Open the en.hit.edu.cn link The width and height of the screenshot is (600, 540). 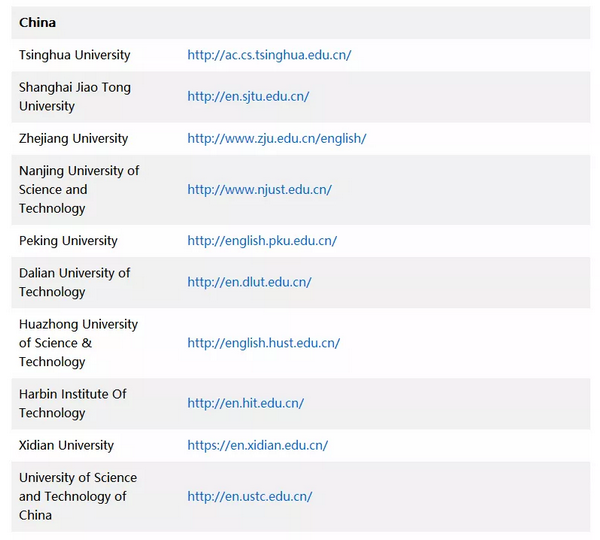tap(245, 403)
